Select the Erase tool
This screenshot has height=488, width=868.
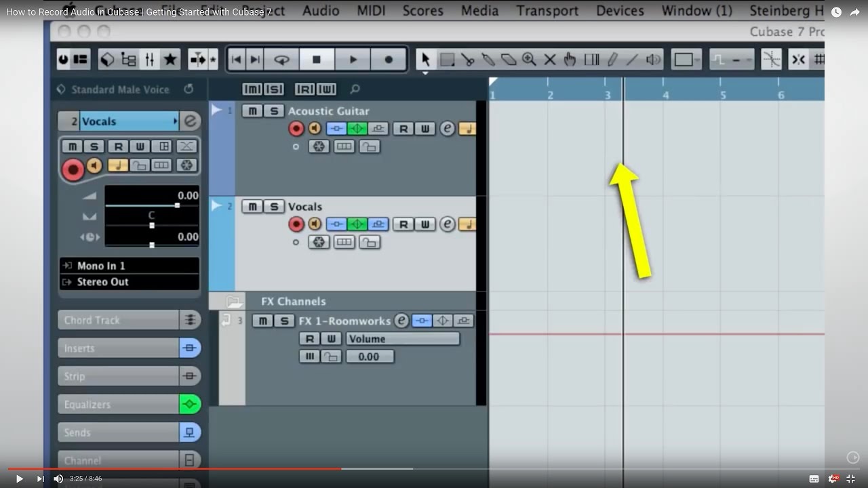click(x=509, y=60)
